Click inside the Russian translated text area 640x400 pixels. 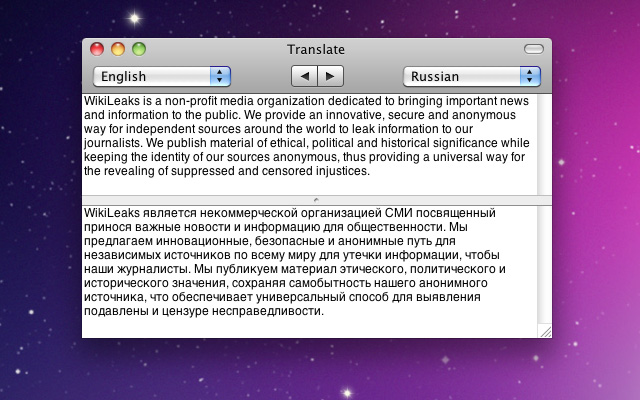(x=309, y=271)
